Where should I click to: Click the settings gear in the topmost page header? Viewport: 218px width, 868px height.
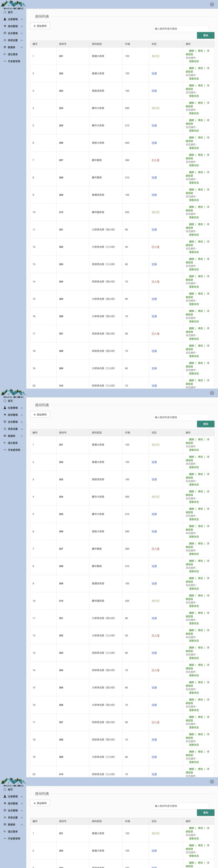[212, 4]
